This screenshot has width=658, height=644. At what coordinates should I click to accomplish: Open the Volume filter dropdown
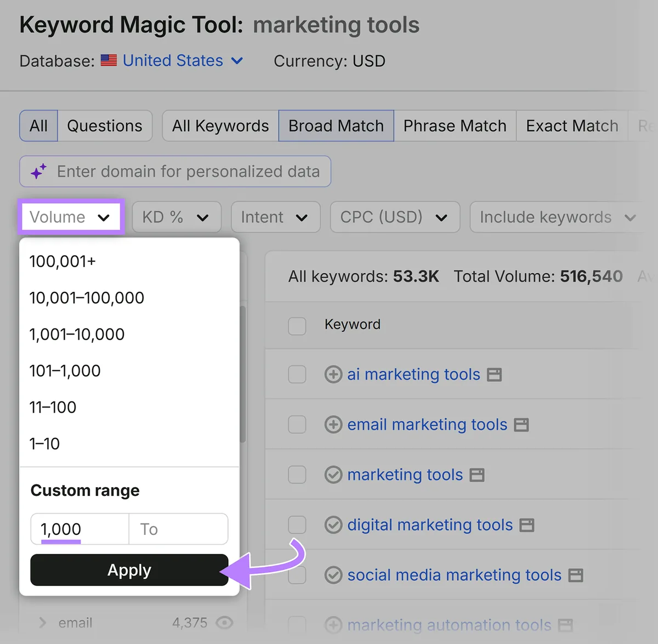click(x=71, y=217)
